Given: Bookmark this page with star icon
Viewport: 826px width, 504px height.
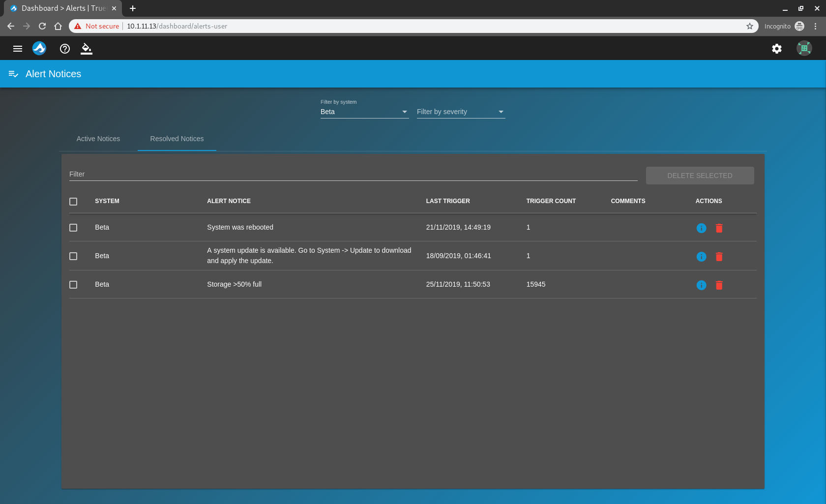Looking at the screenshot, I should (x=750, y=26).
